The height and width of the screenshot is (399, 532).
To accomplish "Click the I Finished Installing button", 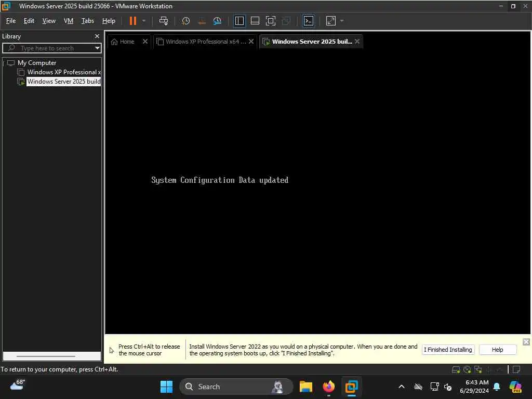I will (x=448, y=350).
